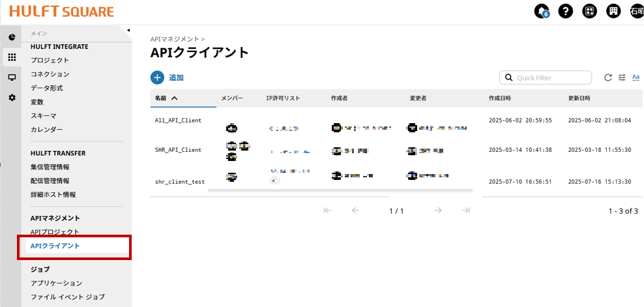The width and height of the screenshot is (644, 307).
Task: Open the dashboard pie chart icon in sidebar
Action: (12, 37)
